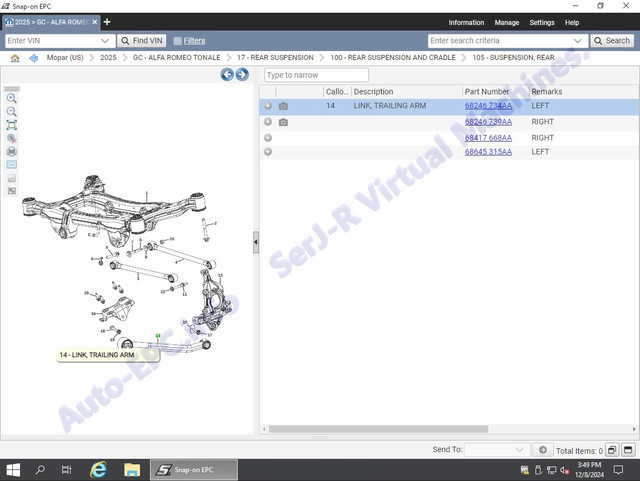Viewport: 640px width, 481px height.
Task: Sort by the Description column header
Action: click(x=407, y=92)
